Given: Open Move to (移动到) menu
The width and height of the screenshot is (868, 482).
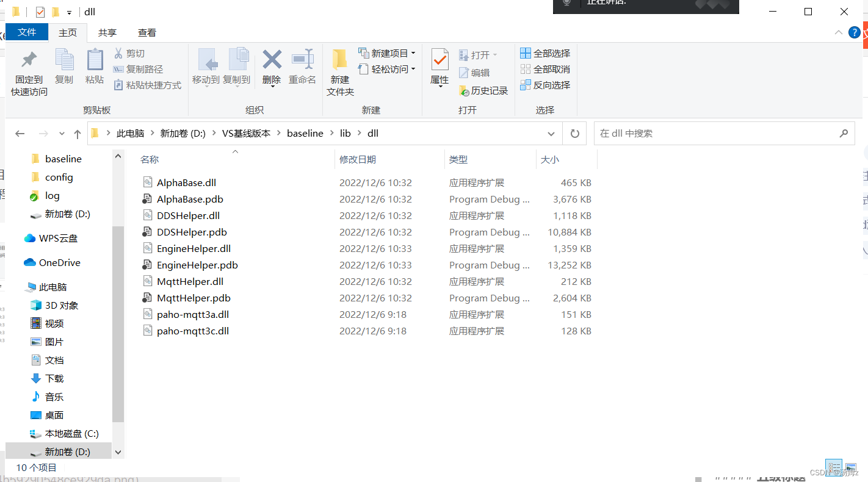Looking at the screenshot, I should 206,67.
